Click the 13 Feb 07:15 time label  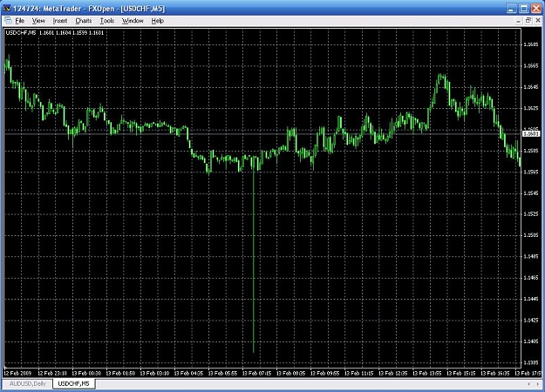point(256,373)
